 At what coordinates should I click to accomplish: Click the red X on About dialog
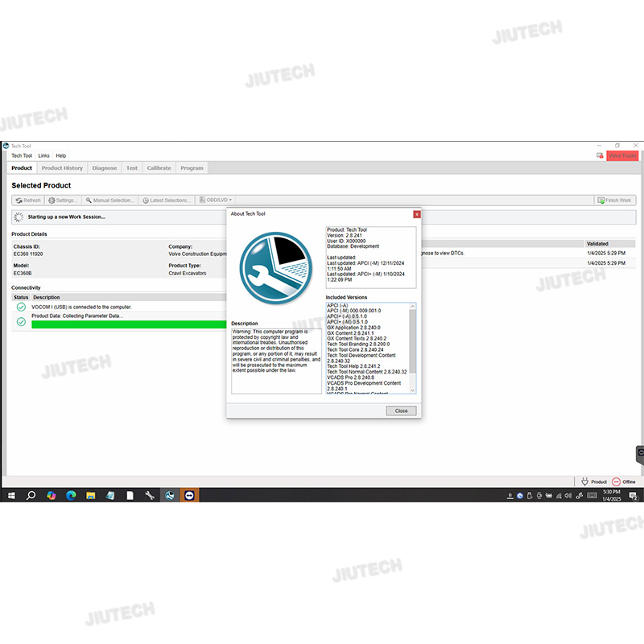coord(416,214)
